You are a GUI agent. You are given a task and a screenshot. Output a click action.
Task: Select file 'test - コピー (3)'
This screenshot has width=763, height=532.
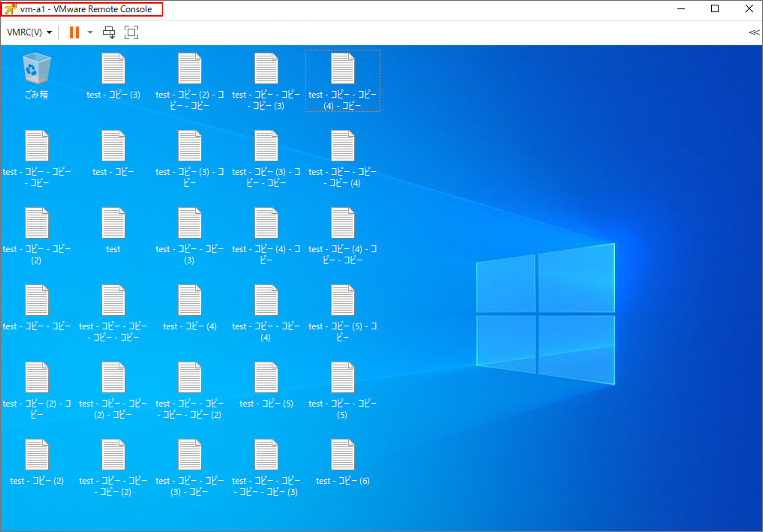[113, 76]
